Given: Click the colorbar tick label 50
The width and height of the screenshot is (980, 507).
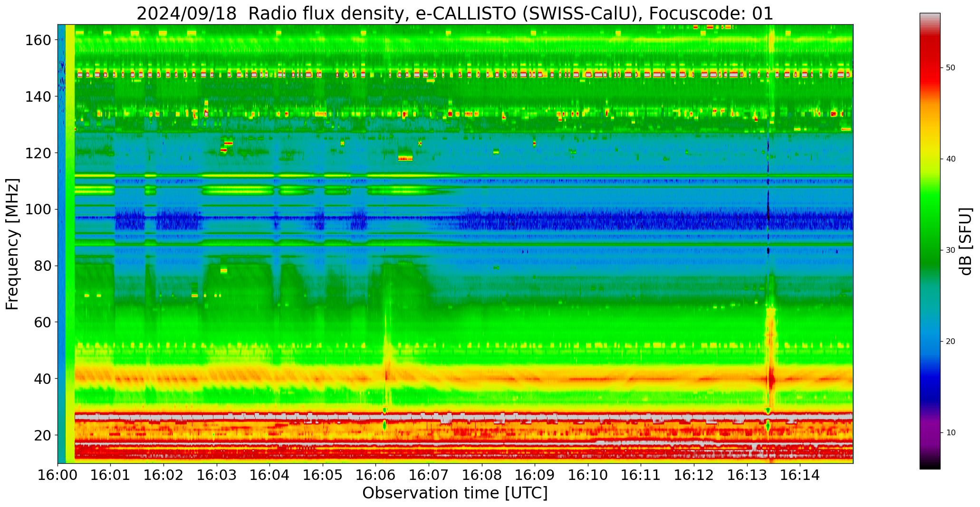Looking at the screenshot, I should 951,68.
